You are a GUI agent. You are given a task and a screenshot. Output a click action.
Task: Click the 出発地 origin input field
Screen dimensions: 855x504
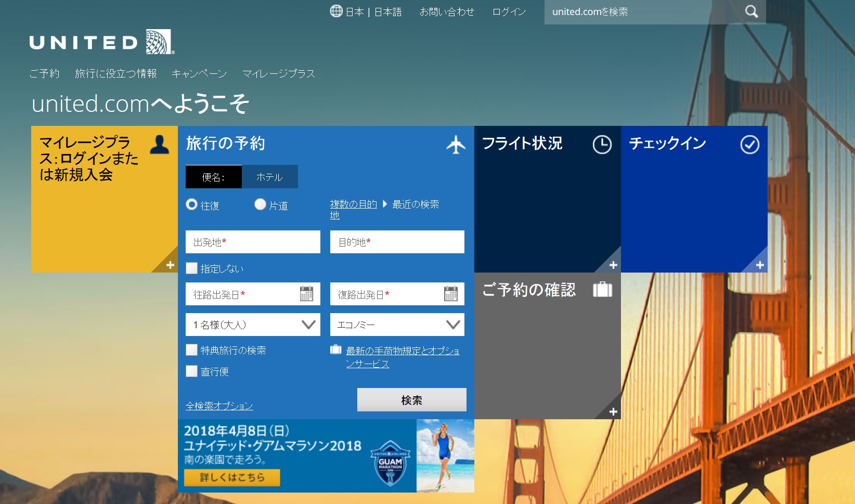click(x=253, y=242)
